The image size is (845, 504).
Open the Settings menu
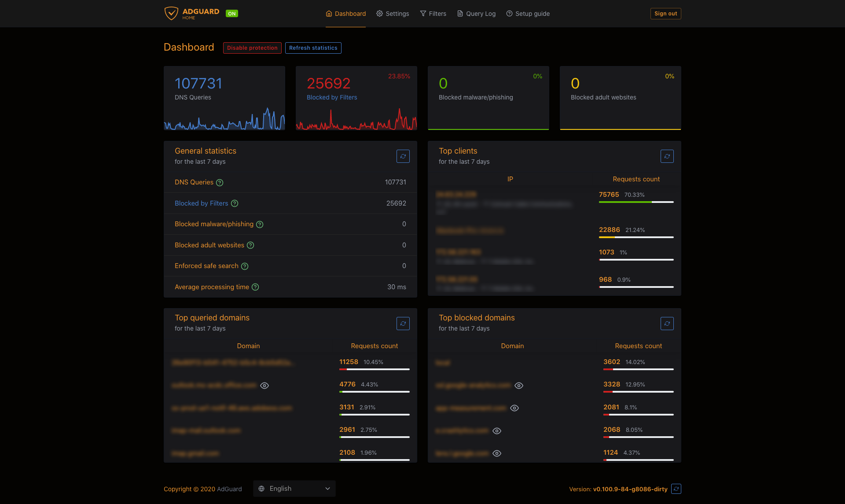click(393, 14)
